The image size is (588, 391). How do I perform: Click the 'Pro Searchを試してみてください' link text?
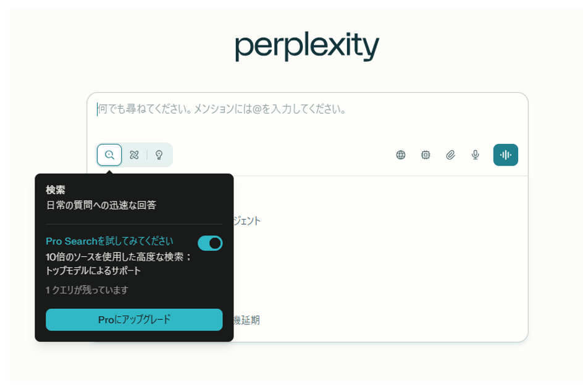[109, 241]
